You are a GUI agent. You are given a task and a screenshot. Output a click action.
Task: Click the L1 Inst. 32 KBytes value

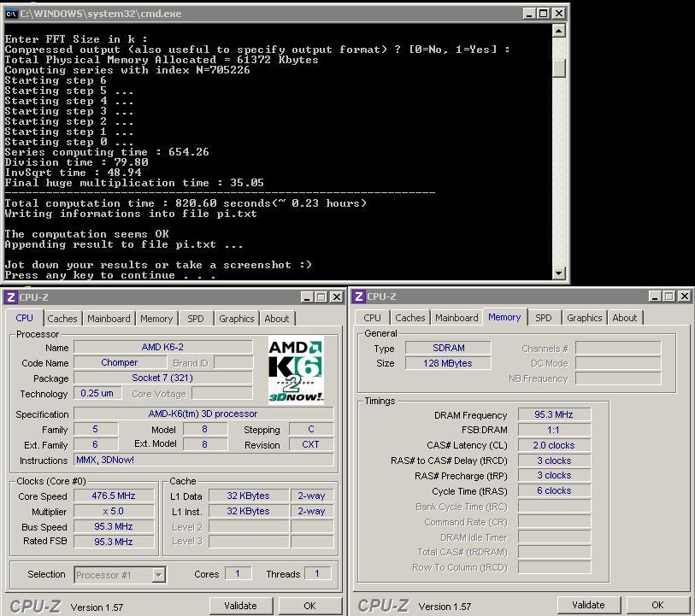(249, 511)
